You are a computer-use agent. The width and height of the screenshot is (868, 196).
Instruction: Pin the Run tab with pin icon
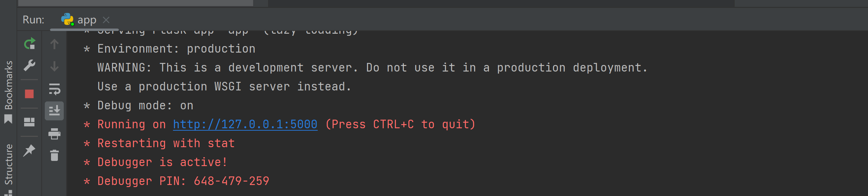click(x=29, y=150)
